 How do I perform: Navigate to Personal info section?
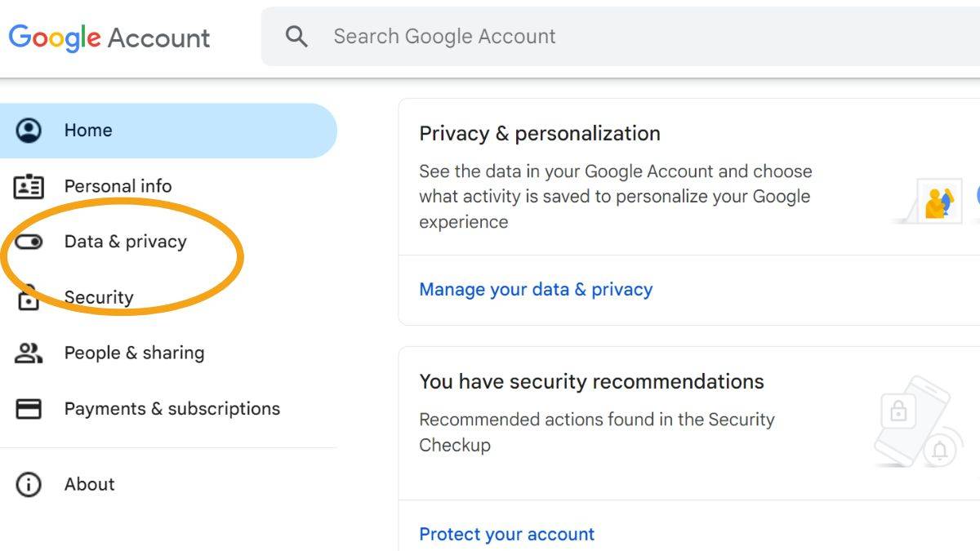(x=118, y=186)
